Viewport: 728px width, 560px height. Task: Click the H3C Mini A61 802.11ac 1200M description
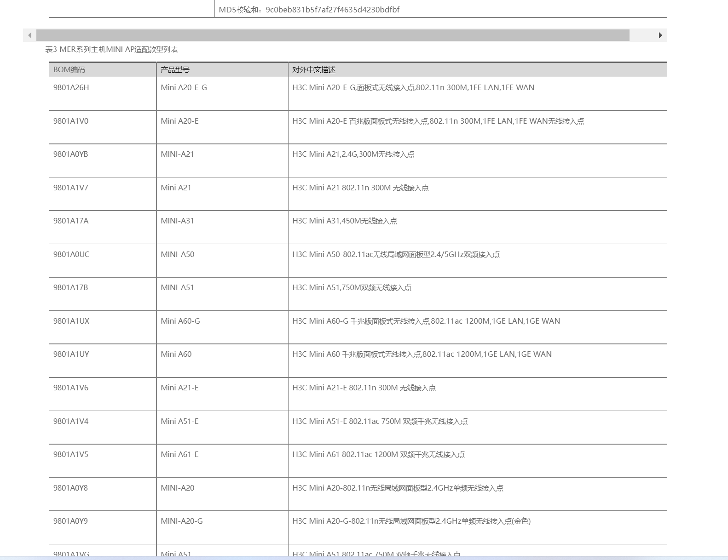click(x=378, y=454)
